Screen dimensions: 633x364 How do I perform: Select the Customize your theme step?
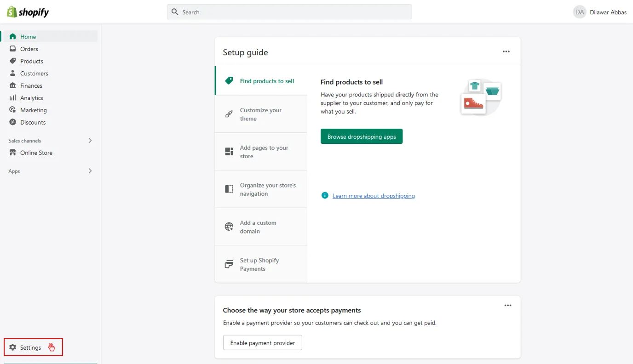260,114
